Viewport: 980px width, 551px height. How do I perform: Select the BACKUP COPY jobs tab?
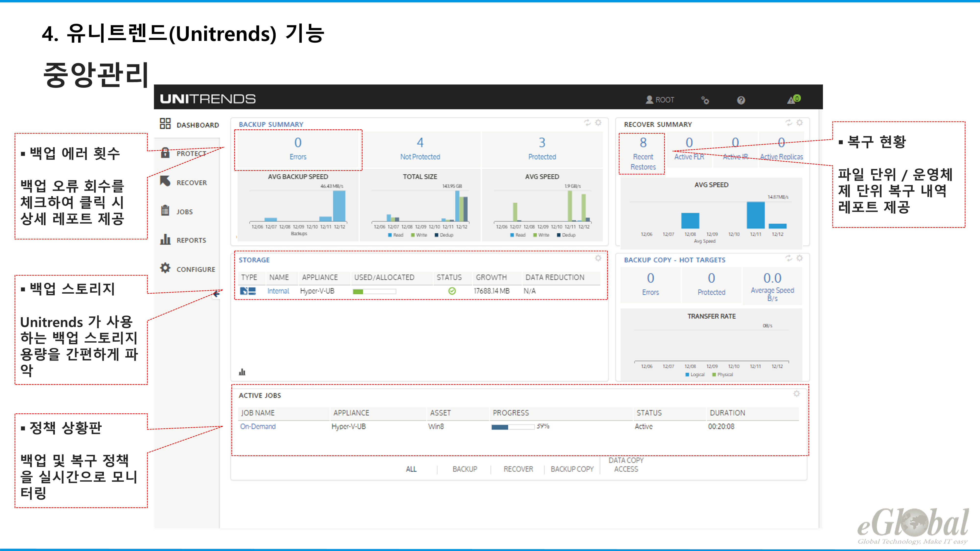click(x=572, y=469)
